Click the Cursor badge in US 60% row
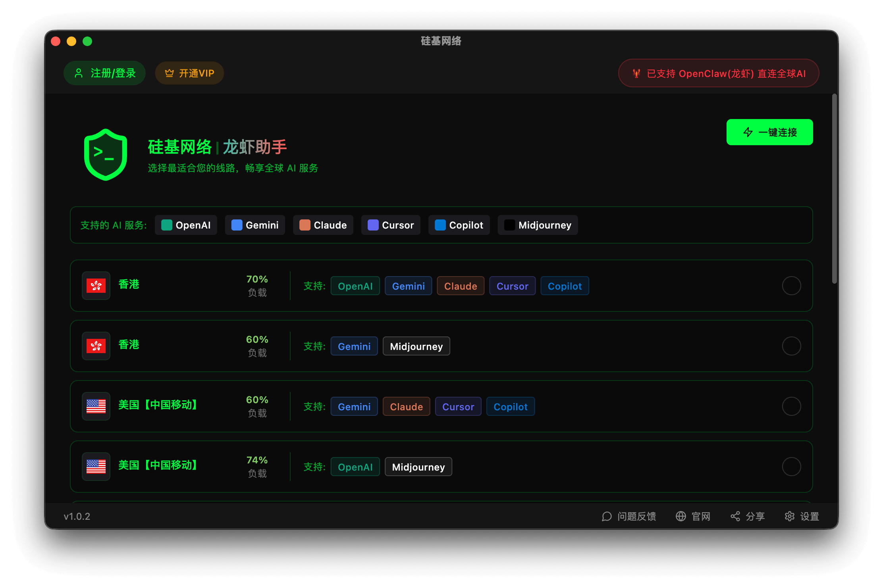 tap(458, 407)
